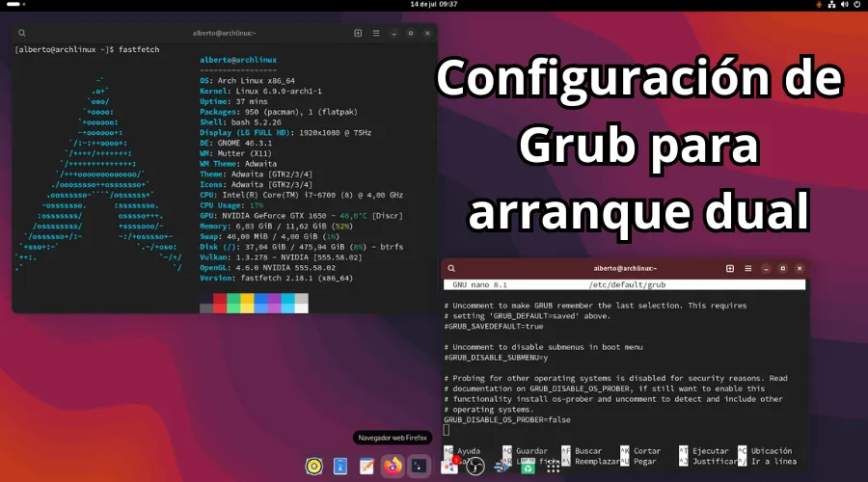This screenshot has height=482, width=868.
Task: Open the wired network status icon
Action: [x=831, y=5]
